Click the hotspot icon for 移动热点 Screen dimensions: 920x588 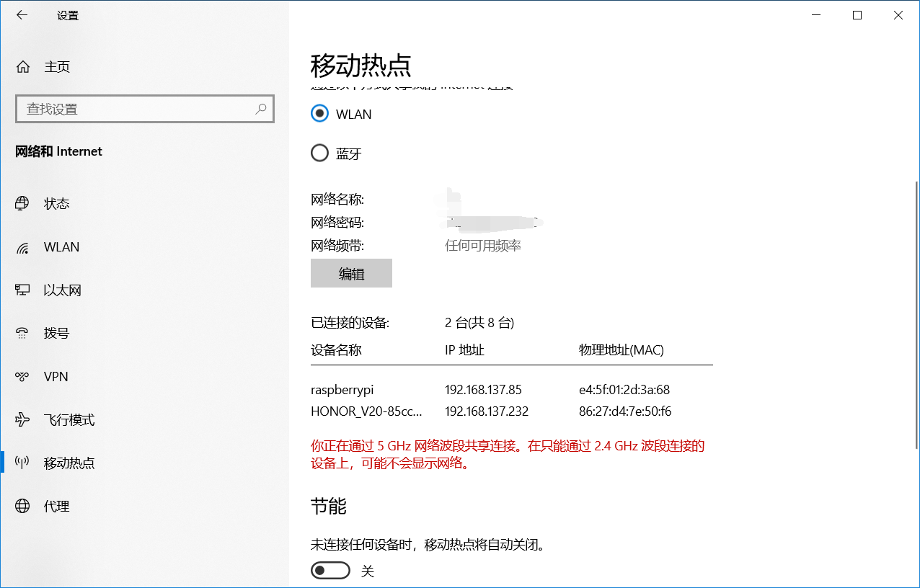(22, 463)
